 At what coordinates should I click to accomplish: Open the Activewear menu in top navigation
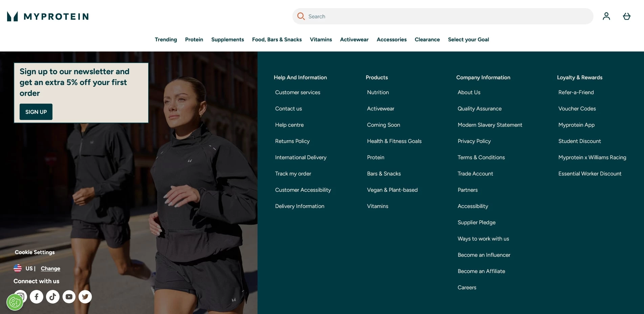pos(354,40)
